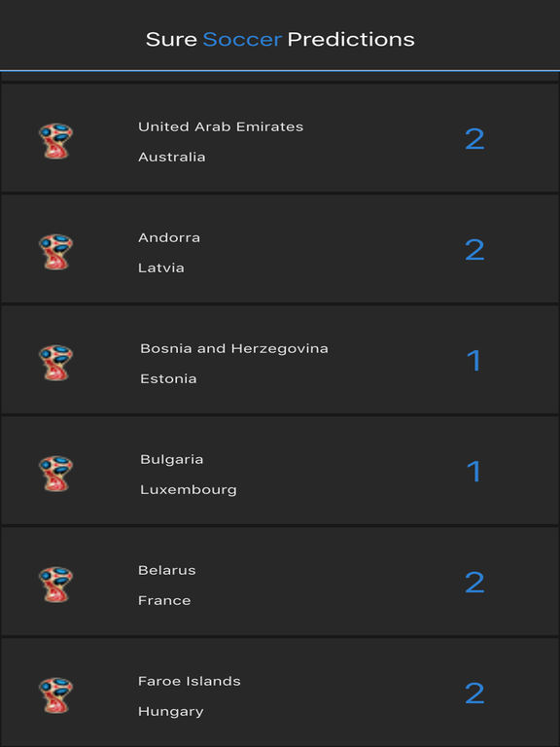
Task: Select the Australia team label
Action: point(172,157)
